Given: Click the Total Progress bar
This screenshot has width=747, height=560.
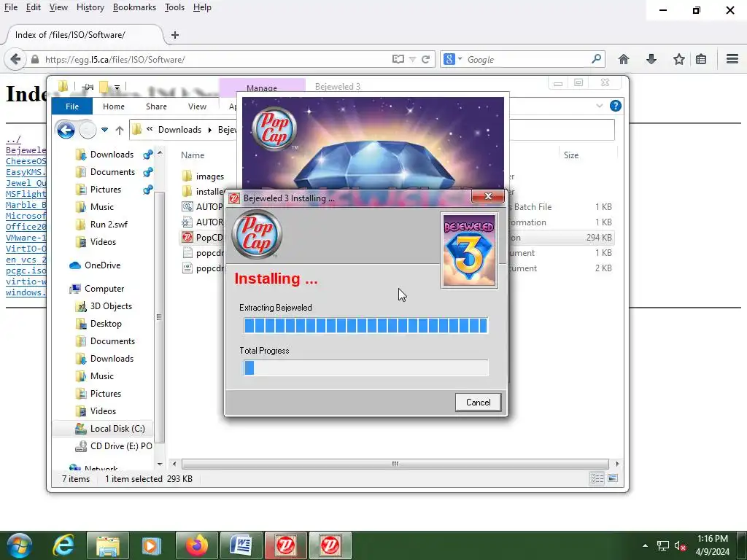Looking at the screenshot, I should (366, 367).
